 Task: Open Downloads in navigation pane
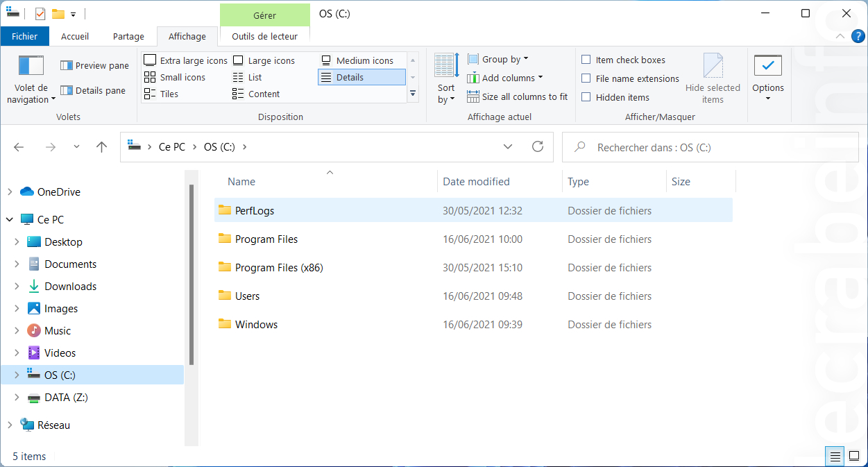point(70,287)
